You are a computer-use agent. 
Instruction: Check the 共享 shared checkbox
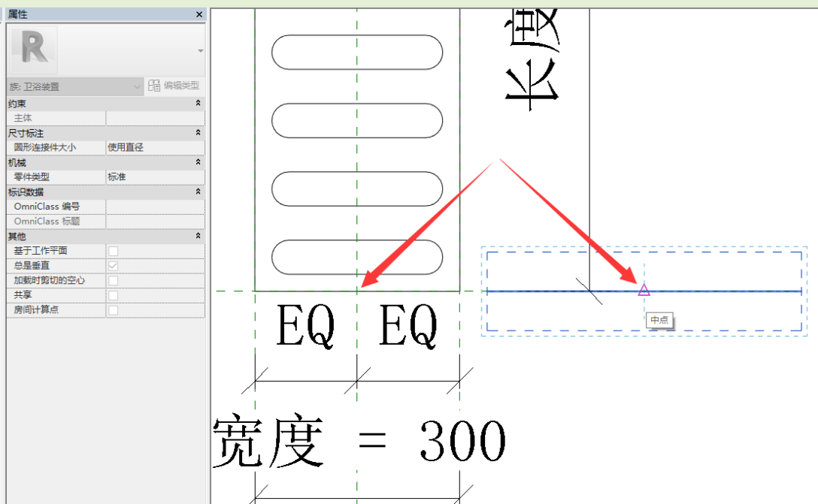113,295
